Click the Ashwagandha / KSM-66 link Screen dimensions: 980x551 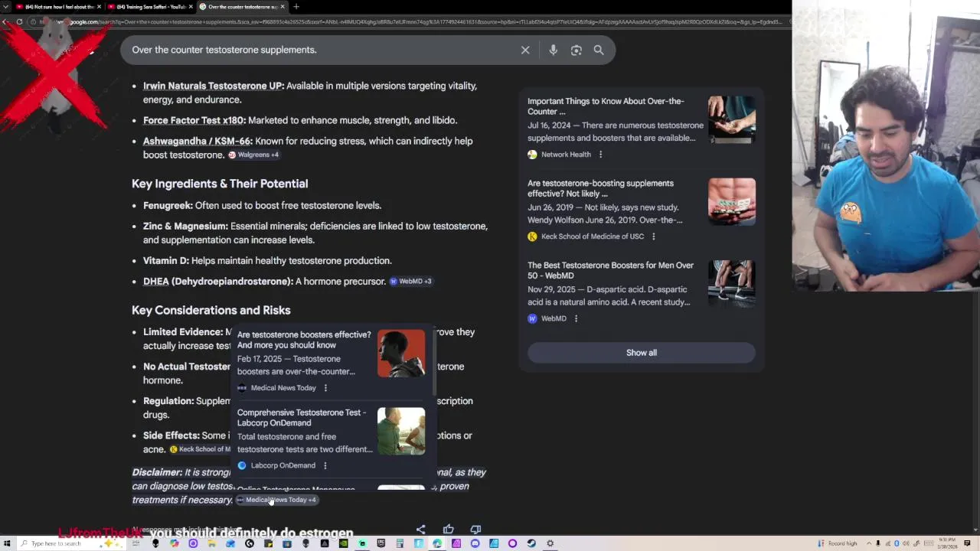click(x=198, y=141)
